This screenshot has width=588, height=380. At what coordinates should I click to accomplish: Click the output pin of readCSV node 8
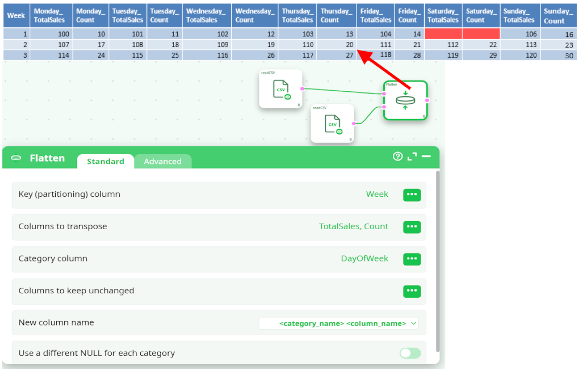[x=302, y=89]
